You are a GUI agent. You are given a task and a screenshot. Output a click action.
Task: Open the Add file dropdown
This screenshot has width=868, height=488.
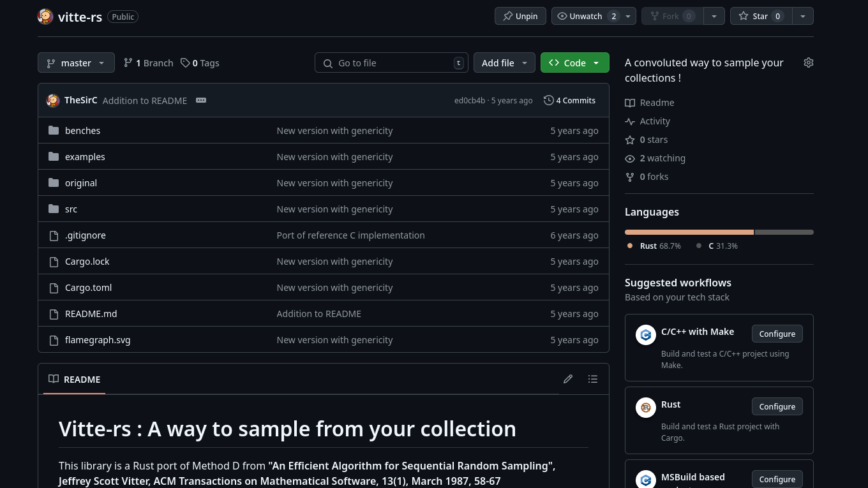(x=504, y=63)
